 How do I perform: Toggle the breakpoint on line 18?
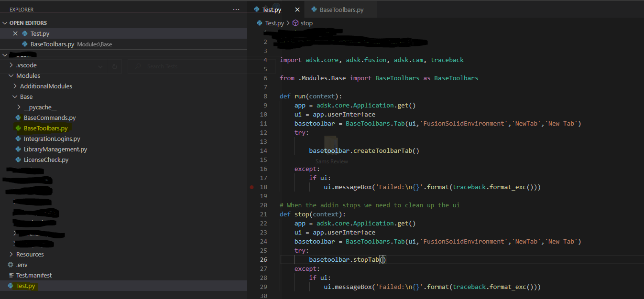tap(252, 187)
